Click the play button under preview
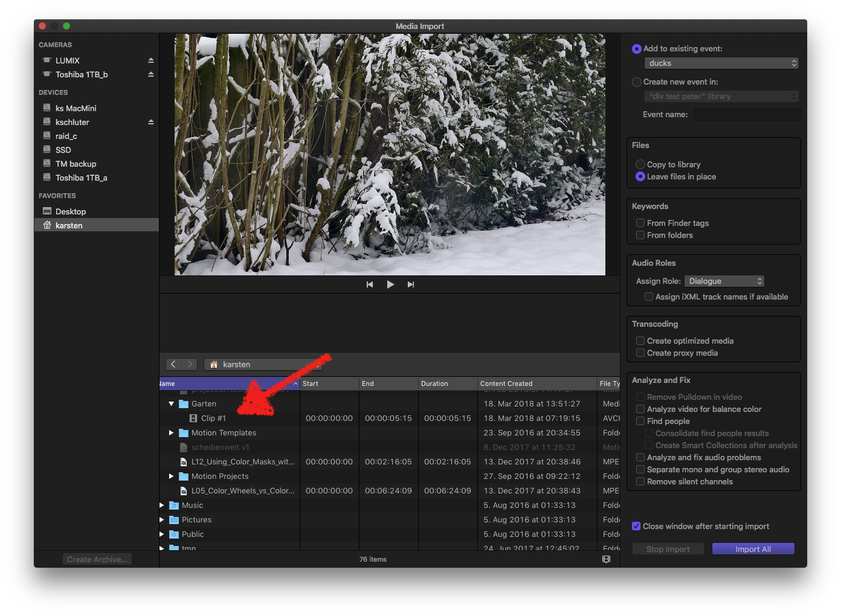The height and width of the screenshot is (616, 841). 390,284
